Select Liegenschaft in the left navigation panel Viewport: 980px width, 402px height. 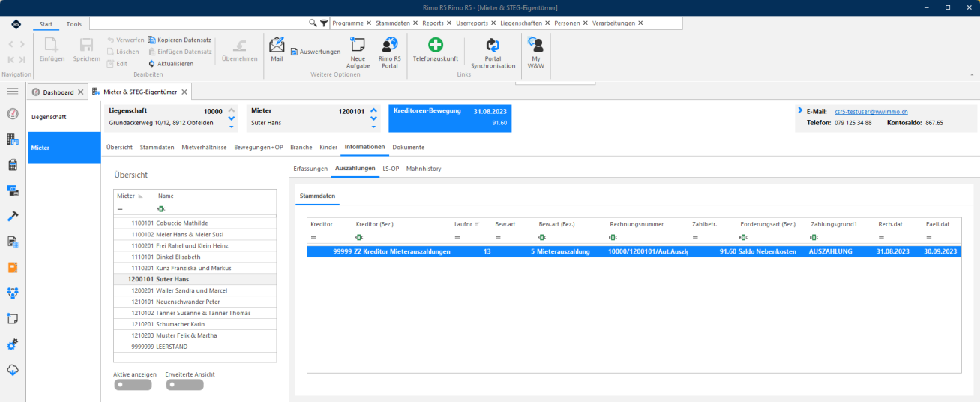pyautogui.click(x=64, y=117)
